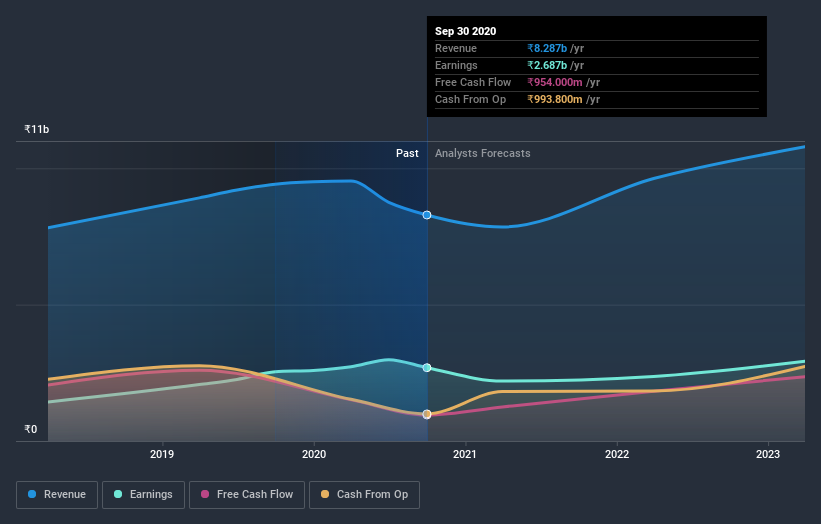This screenshot has width=821, height=524.
Task: Click the ₹11b y-axis label
Action: point(37,129)
